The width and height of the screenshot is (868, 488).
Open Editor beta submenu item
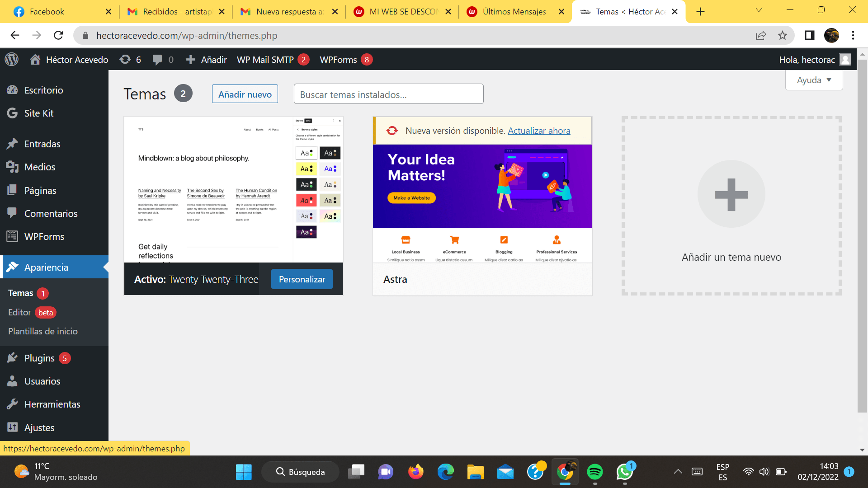pos(32,312)
